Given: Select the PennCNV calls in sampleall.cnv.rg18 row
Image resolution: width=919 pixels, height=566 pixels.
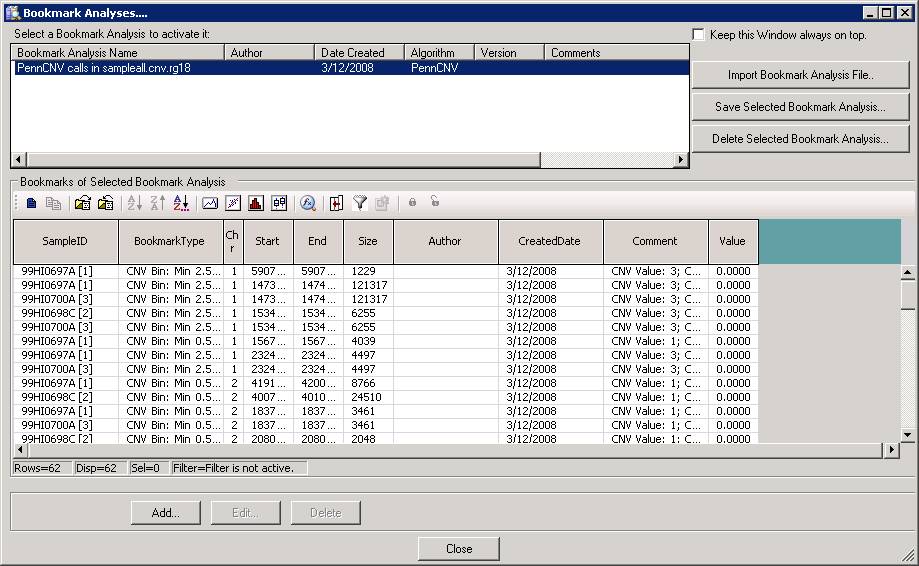Looking at the screenshot, I should 350,68.
